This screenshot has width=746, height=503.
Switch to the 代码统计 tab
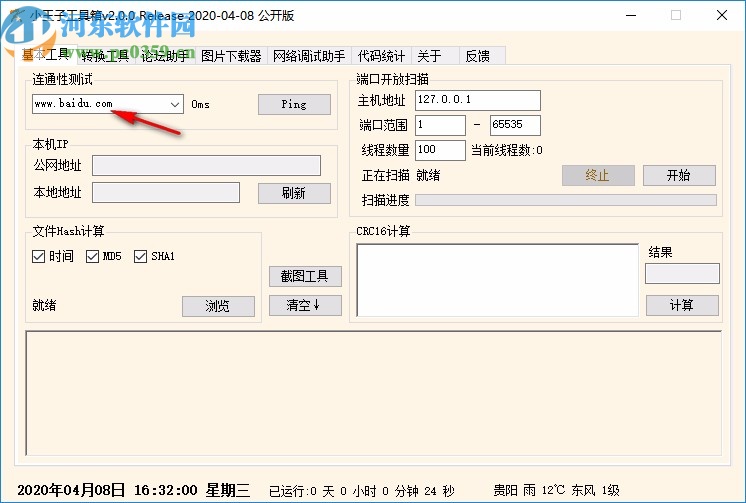coord(381,56)
